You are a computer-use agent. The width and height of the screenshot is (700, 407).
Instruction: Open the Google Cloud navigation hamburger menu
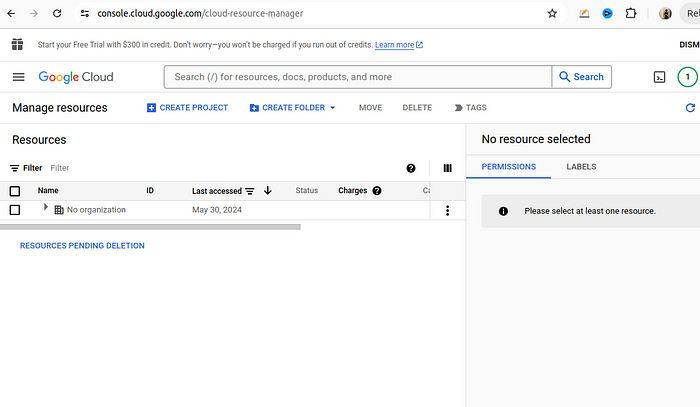[19, 77]
